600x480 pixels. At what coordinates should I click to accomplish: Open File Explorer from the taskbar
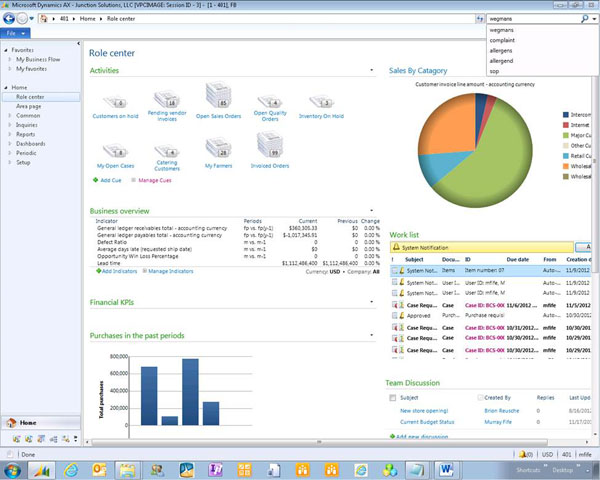pos(127,470)
